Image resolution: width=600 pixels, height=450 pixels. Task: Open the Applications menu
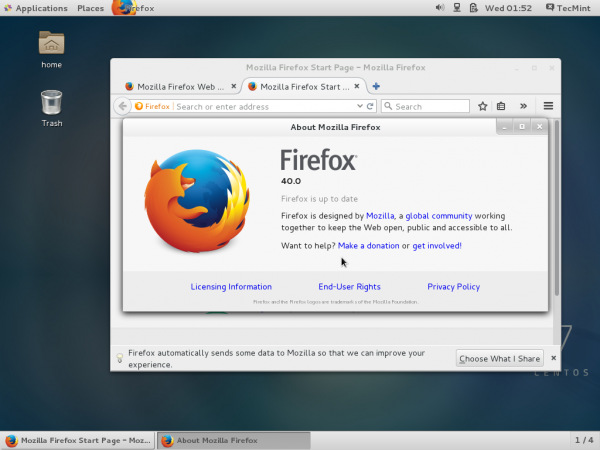point(36,8)
